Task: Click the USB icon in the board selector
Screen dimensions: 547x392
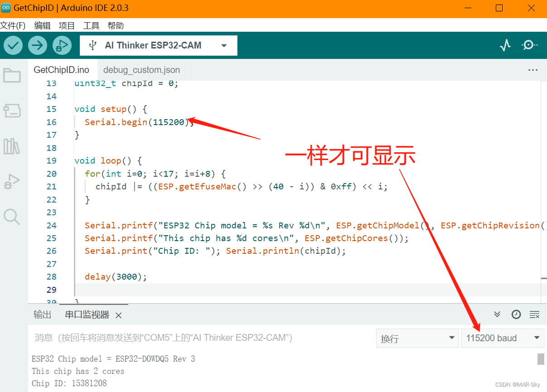Action: point(93,45)
